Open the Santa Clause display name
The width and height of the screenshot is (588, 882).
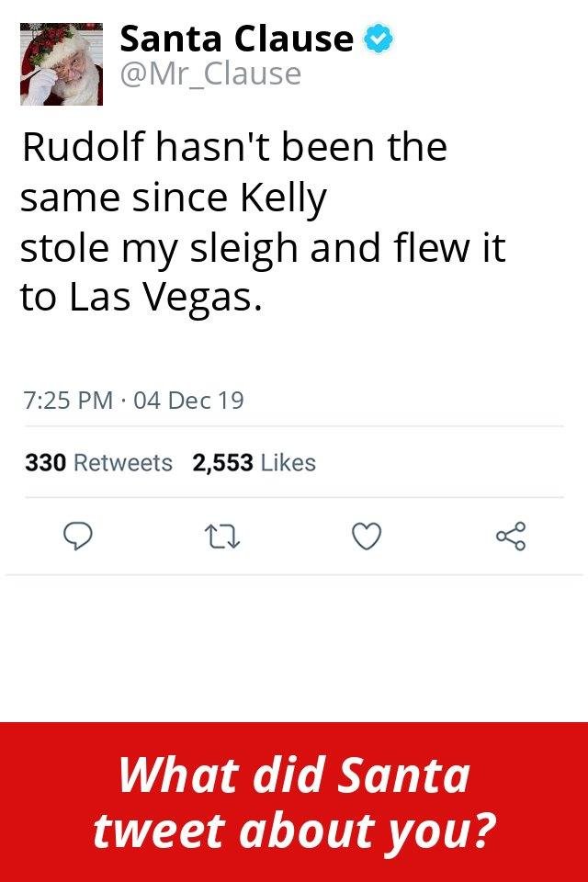point(237,39)
